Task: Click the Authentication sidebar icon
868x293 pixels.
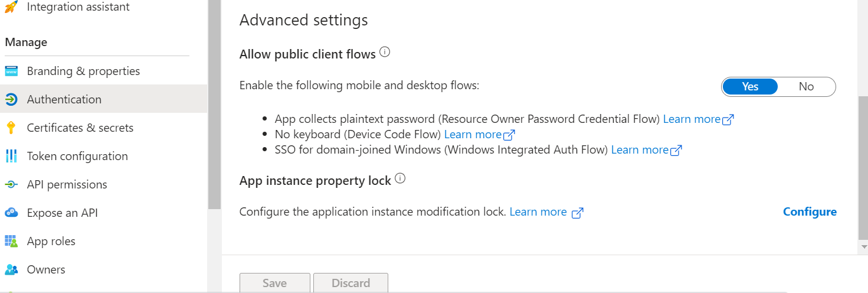Action: [x=11, y=100]
